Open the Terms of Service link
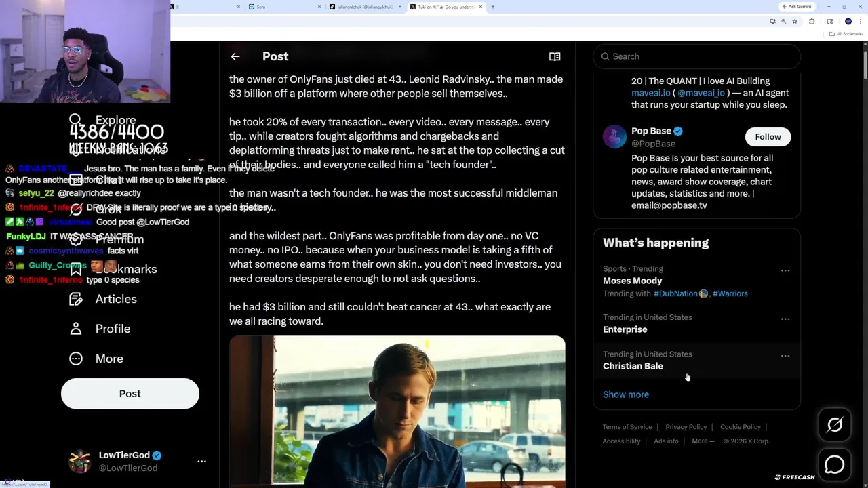Screen dimensions: 868x488 (x=627, y=427)
